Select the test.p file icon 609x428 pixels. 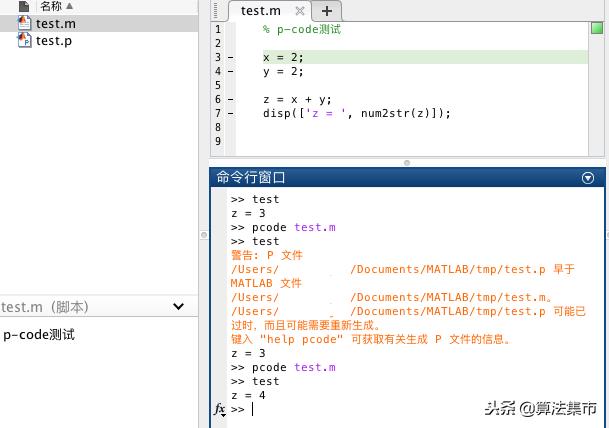tap(25, 41)
